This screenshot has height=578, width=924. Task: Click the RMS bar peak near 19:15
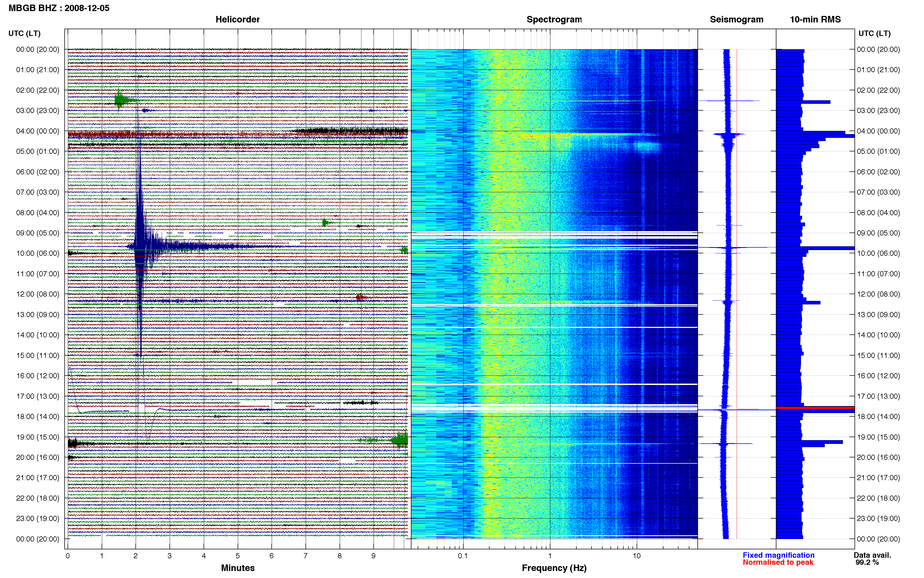809,442
